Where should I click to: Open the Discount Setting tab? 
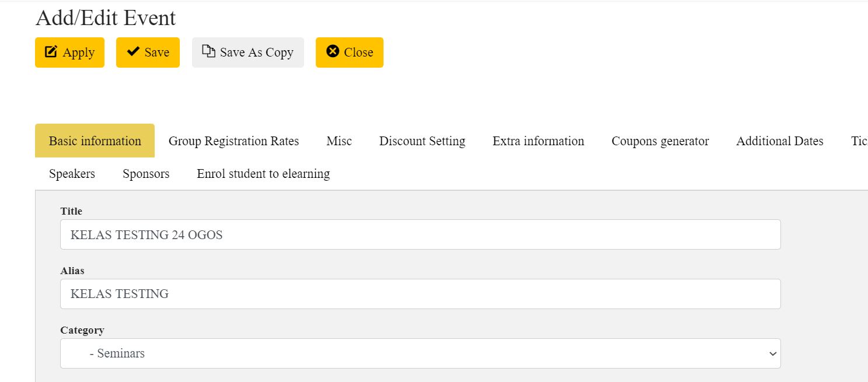coord(422,141)
